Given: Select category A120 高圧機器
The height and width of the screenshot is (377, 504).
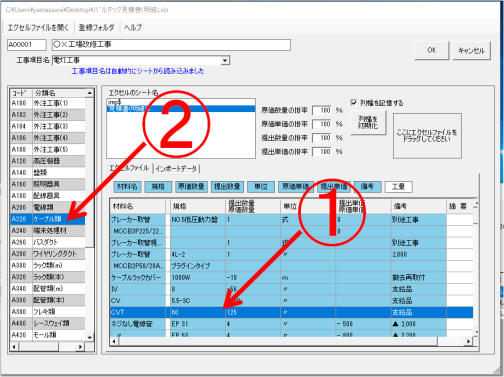Looking at the screenshot, I should click(x=48, y=161).
